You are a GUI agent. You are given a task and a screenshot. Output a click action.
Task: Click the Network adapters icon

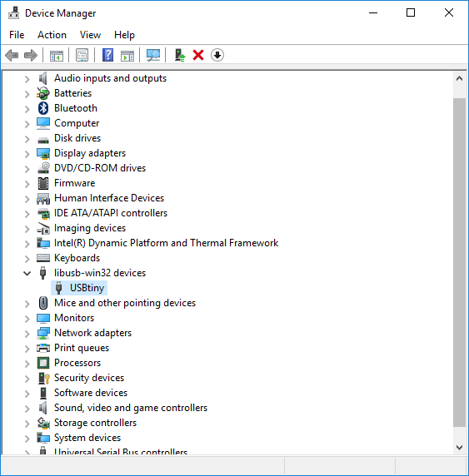click(x=43, y=333)
